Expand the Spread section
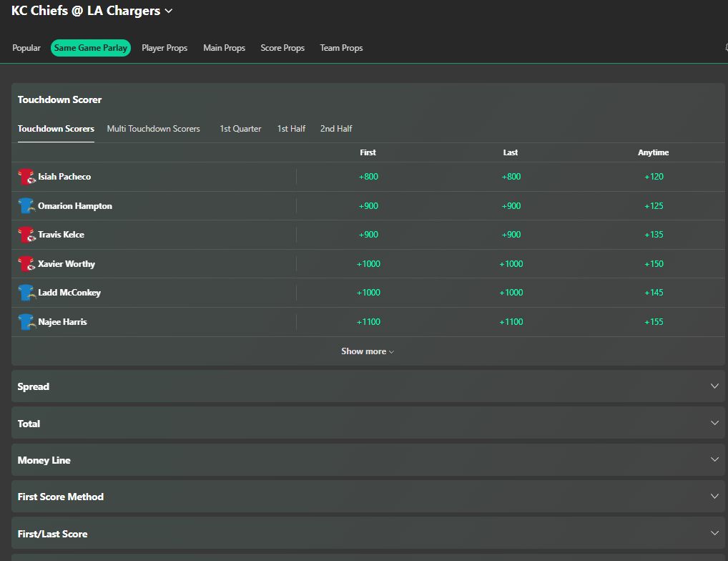Viewport: 728px width, 561px height. [368, 386]
